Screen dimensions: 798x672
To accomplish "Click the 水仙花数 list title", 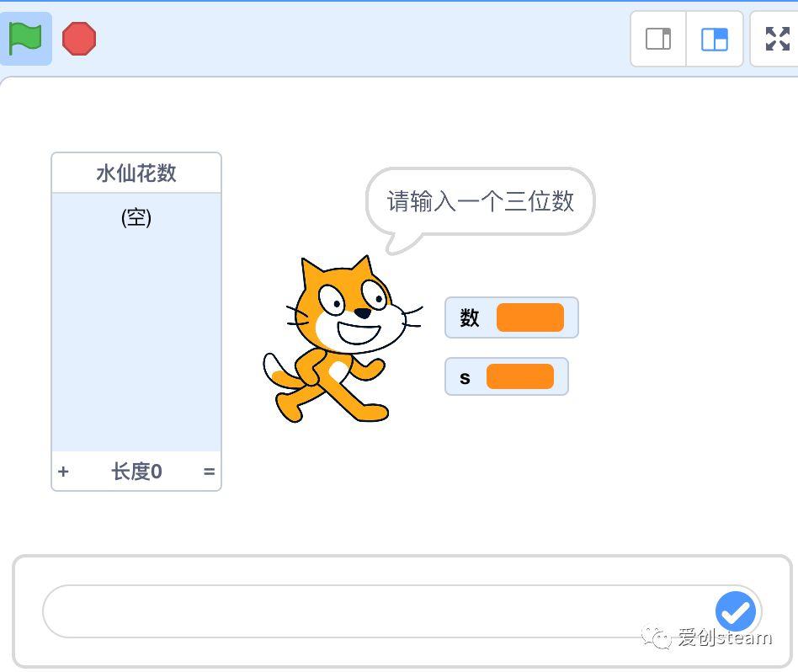I will point(136,173).
